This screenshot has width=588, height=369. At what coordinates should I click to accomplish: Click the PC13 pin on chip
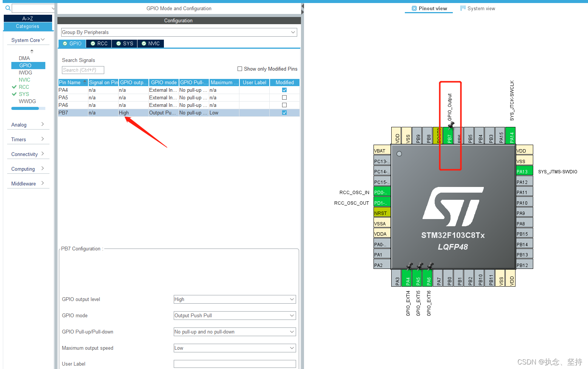[x=382, y=161]
